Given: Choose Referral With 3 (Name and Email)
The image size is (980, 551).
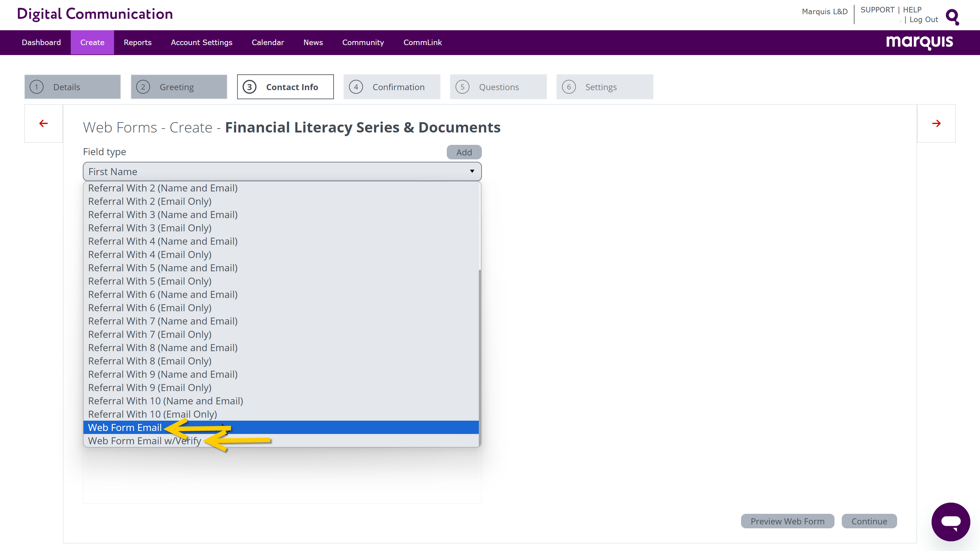Looking at the screenshot, I should coord(281,214).
